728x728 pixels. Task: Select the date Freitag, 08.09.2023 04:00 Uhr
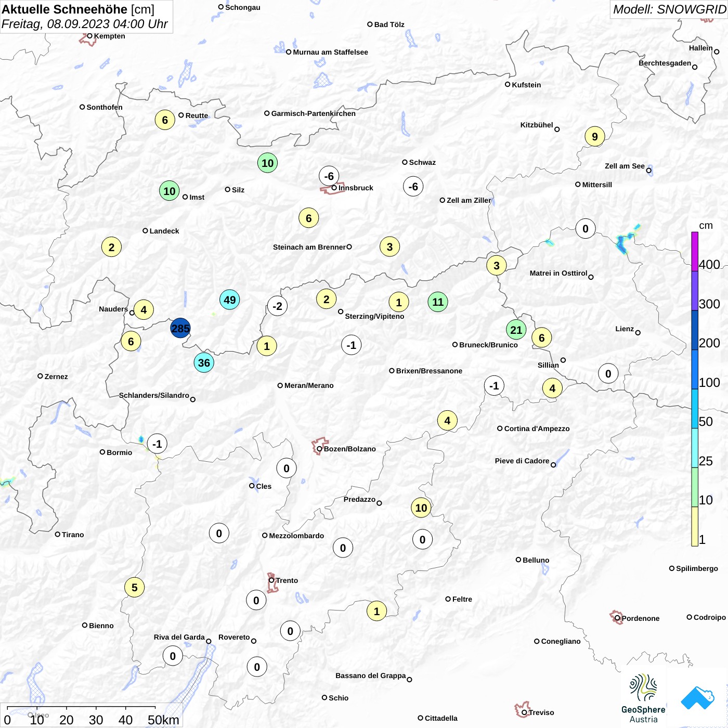point(84,24)
